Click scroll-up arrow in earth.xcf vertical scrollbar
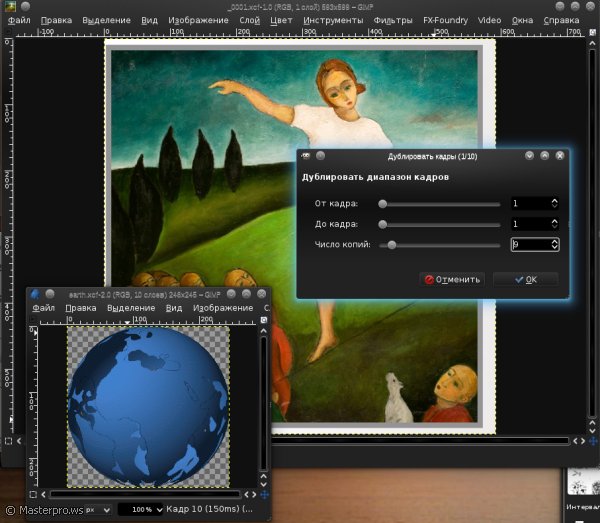Screen dimensions: 600x523 [264, 331]
